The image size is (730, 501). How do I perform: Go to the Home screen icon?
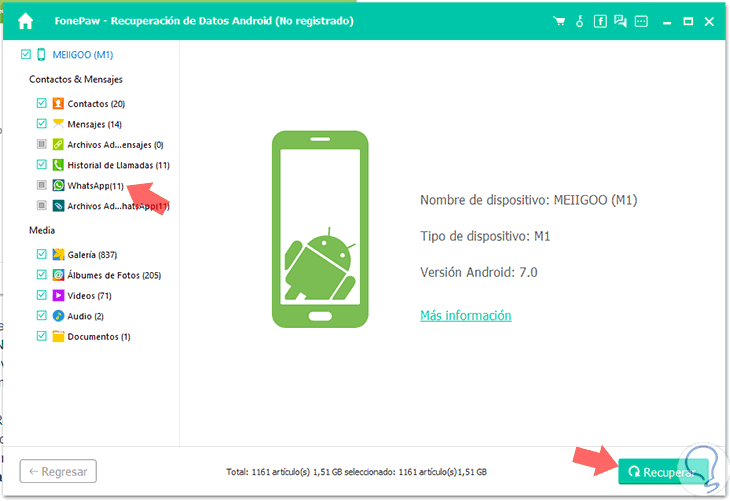click(x=26, y=21)
